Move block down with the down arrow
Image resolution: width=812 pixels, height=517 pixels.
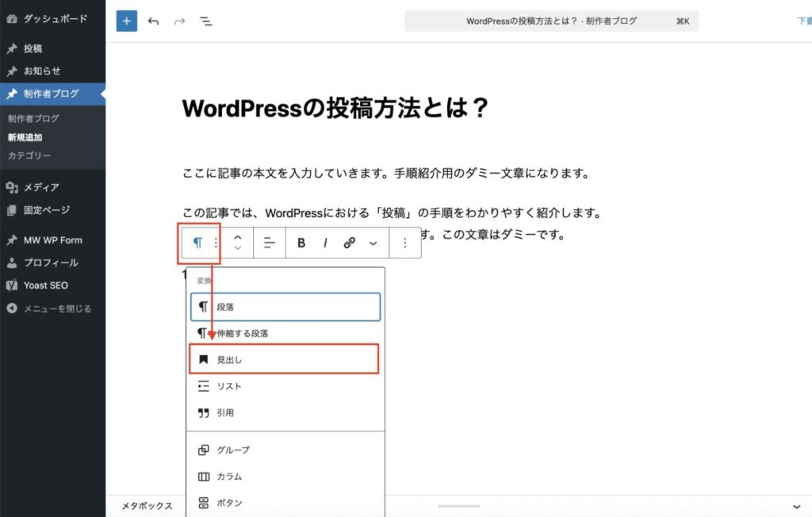(x=238, y=248)
